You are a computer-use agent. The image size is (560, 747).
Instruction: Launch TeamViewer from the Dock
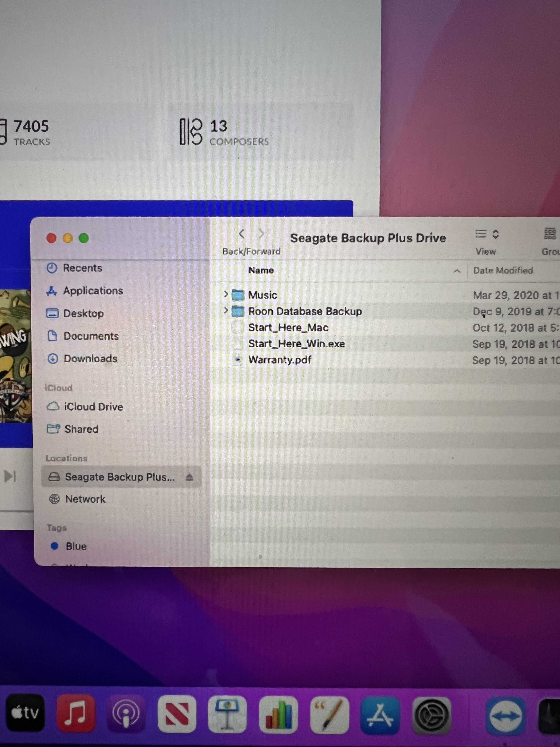(x=505, y=716)
